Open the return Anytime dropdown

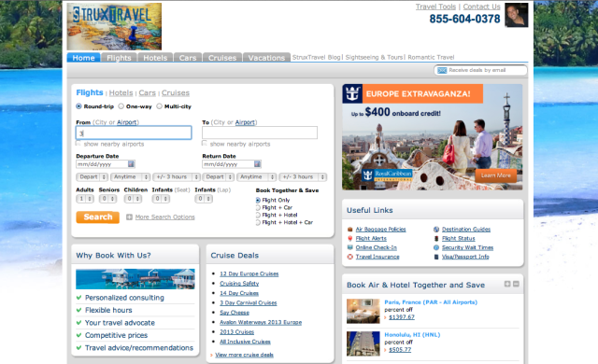pyautogui.click(x=257, y=177)
